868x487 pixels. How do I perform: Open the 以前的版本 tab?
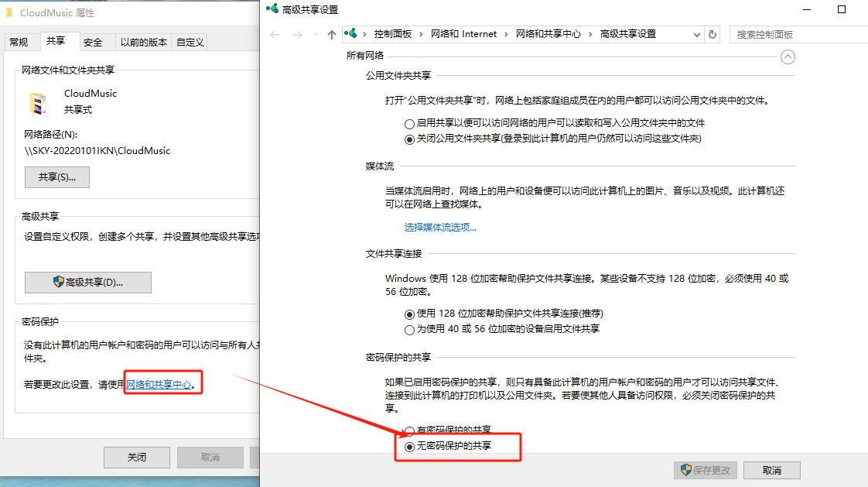click(144, 43)
